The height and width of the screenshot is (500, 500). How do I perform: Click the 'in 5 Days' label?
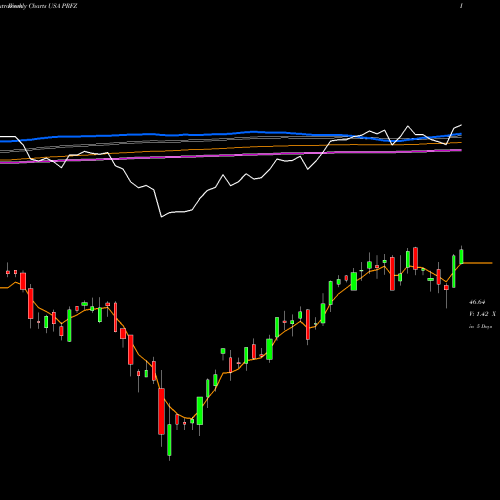point(480,327)
